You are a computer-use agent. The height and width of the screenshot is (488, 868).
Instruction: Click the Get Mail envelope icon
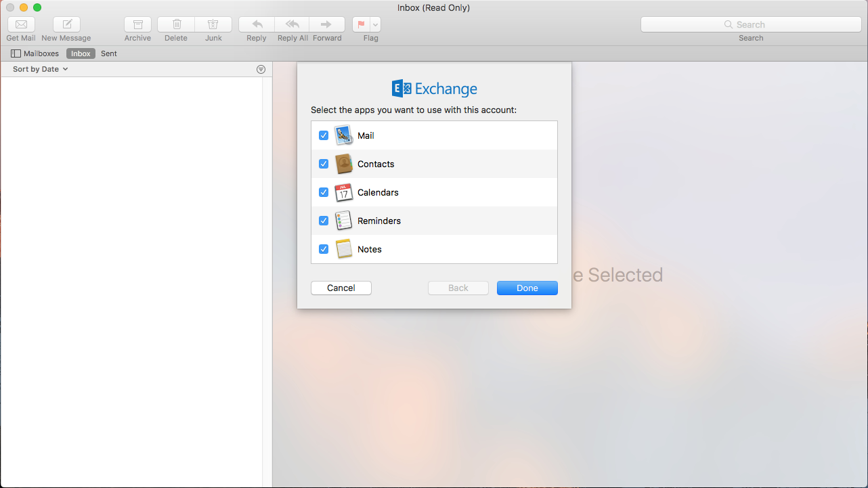[x=21, y=24]
